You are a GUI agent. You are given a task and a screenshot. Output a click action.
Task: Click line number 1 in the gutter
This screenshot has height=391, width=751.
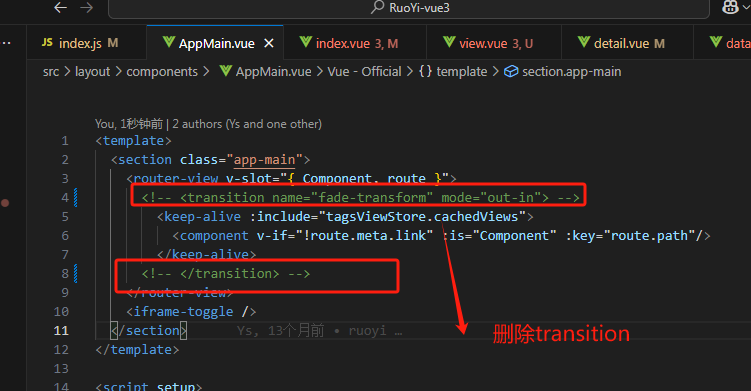[65, 141]
